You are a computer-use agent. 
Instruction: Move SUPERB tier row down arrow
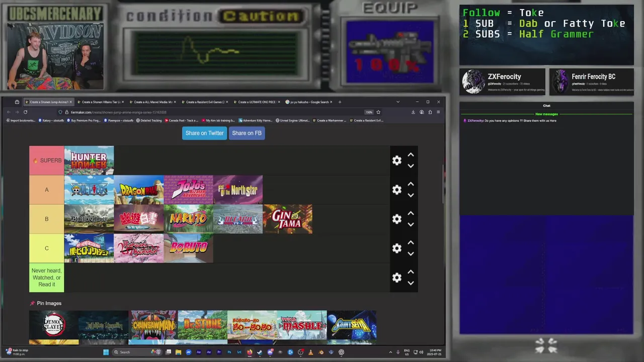click(x=411, y=166)
